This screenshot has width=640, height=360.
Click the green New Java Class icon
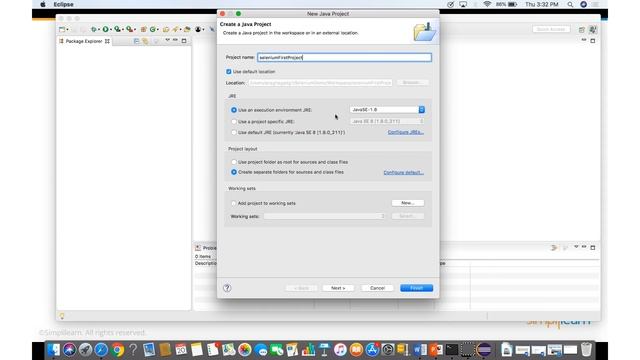point(153,29)
